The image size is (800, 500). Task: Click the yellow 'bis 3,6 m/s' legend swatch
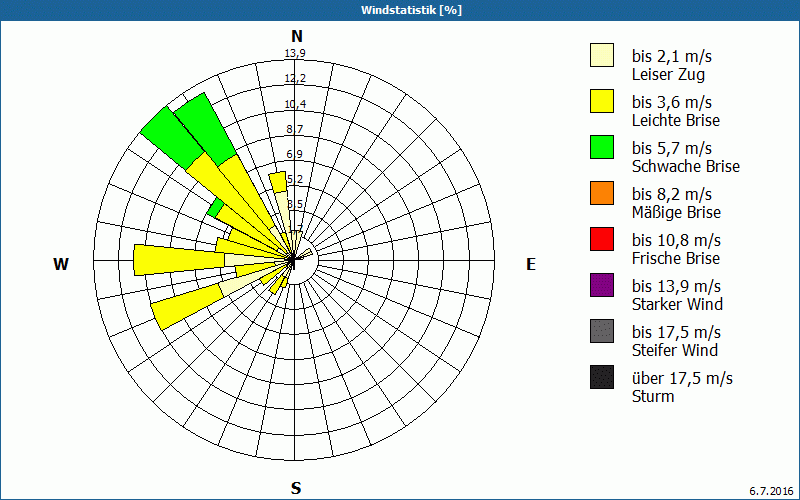point(602,101)
